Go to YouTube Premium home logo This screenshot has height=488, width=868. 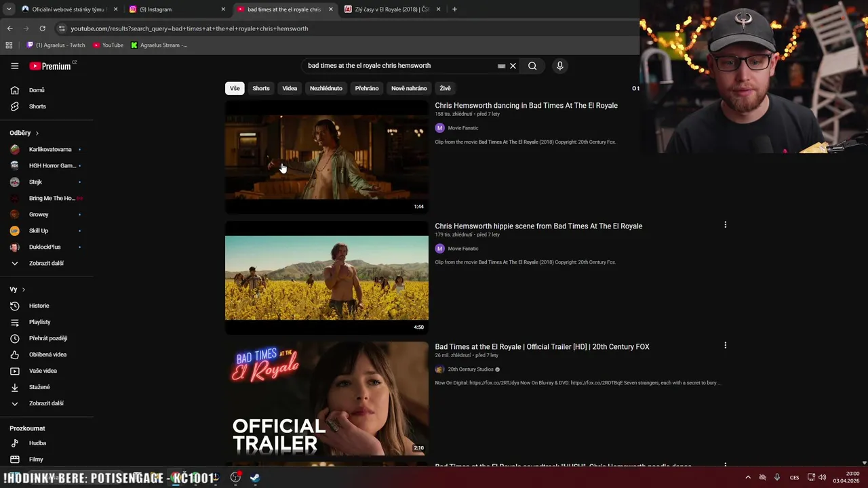[50, 66]
